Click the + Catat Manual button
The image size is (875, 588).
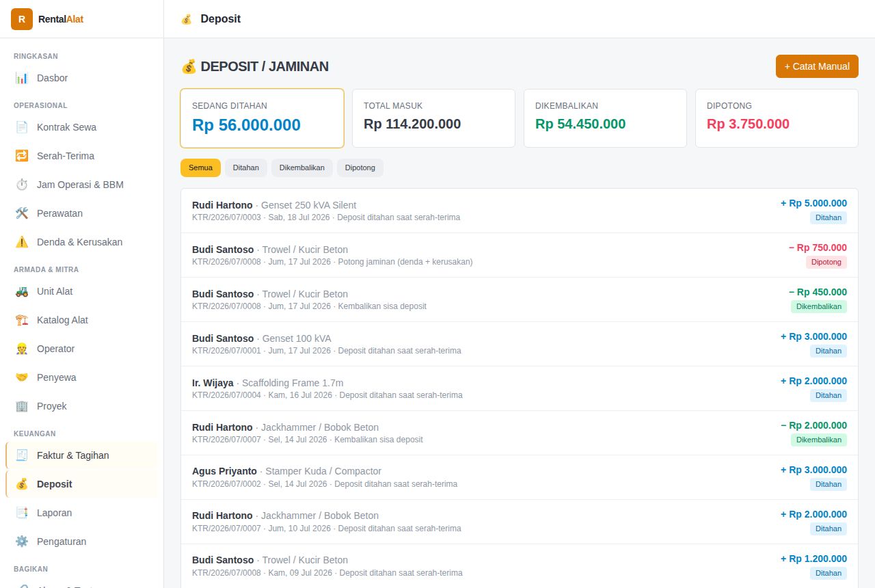tap(817, 66)
